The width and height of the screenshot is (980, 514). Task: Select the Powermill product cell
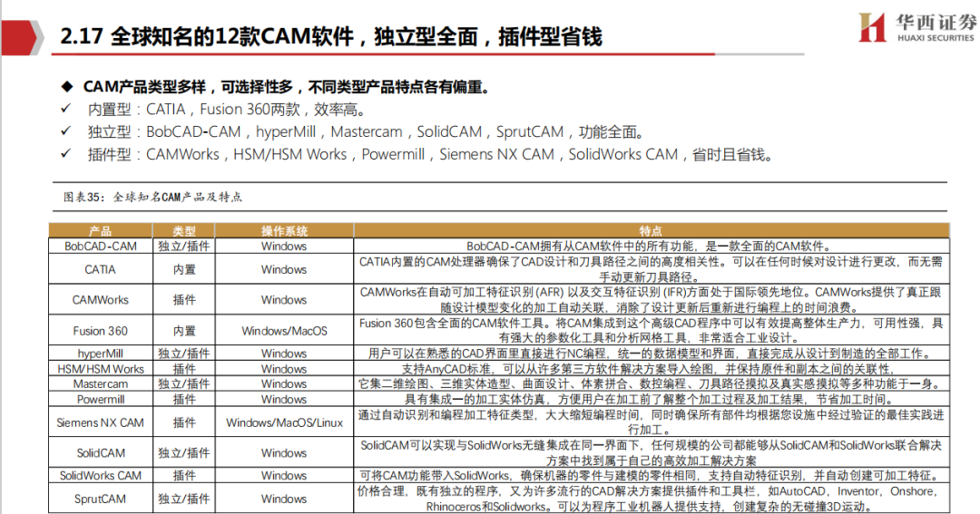(x=101, y=400)
